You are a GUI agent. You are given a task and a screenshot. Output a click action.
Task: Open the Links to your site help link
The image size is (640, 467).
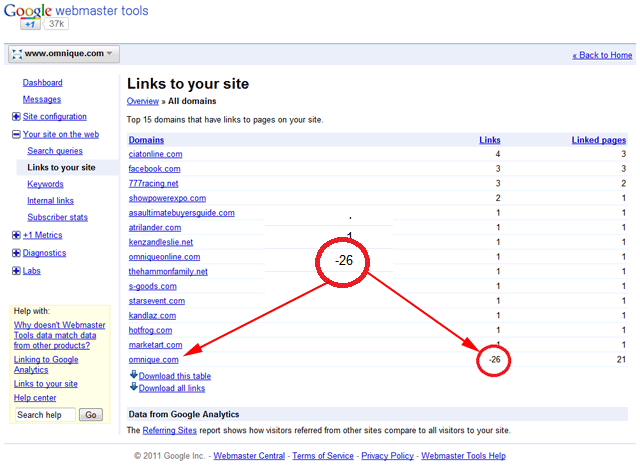(x=46, y=384)
